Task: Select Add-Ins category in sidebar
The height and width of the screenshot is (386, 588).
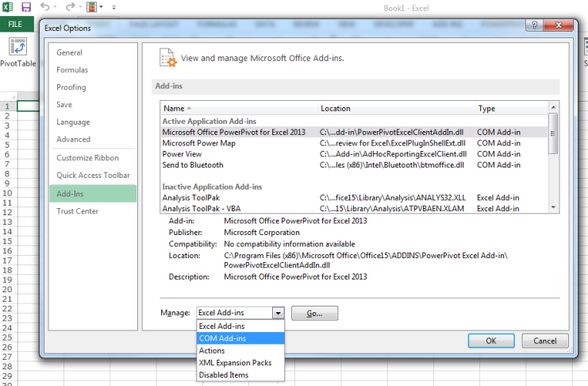Action: click(93, 194)
